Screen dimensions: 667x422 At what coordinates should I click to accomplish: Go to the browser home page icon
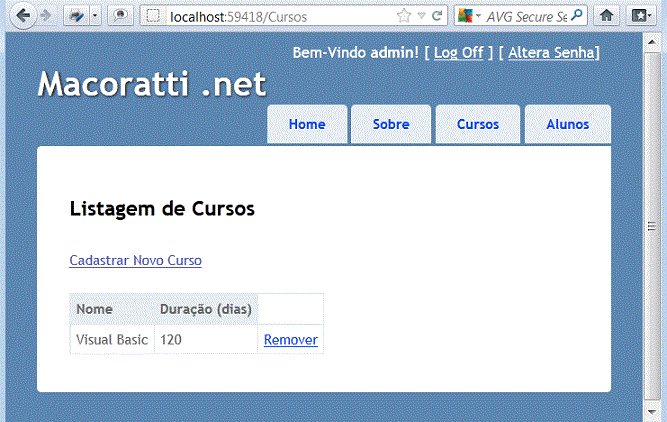tap(606, 16)
